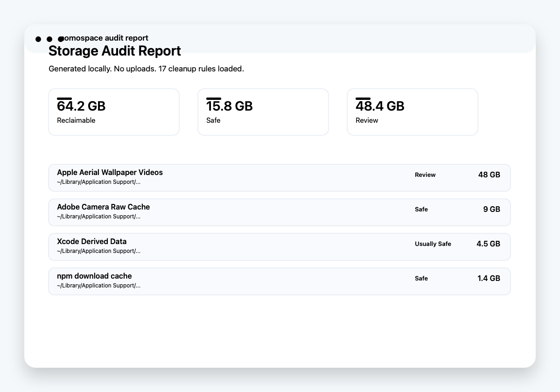The height and width of the screenshot is (392, 560).
Task: Click the "Safe" label under 15.8 GB
Action: (213, 120)
